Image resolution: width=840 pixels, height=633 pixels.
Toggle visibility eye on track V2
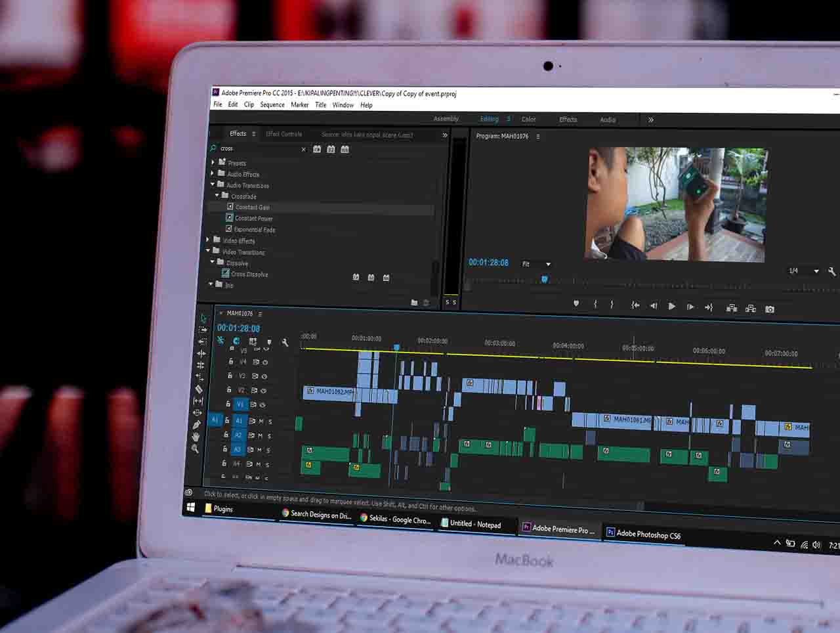coord(263,391)
